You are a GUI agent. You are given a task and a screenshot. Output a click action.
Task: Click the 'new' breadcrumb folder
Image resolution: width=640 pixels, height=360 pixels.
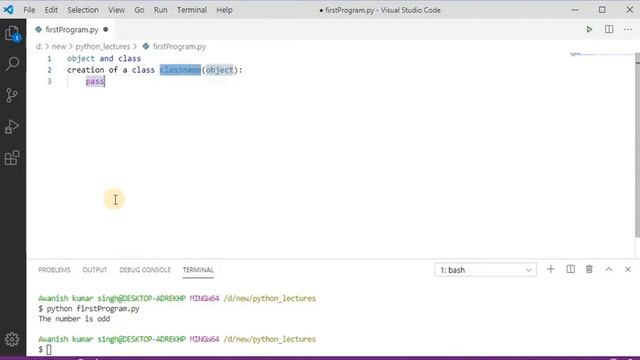[59, 47]
